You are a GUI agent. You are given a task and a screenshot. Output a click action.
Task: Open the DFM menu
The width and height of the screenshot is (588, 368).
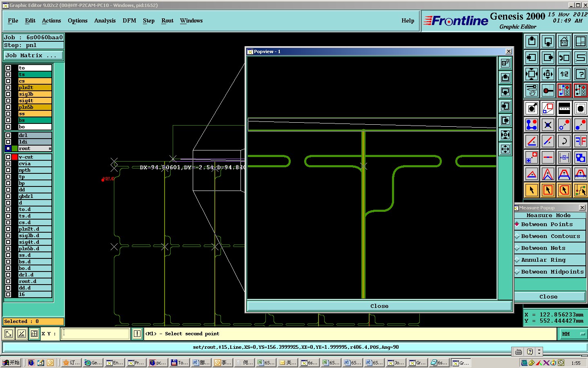129,21
